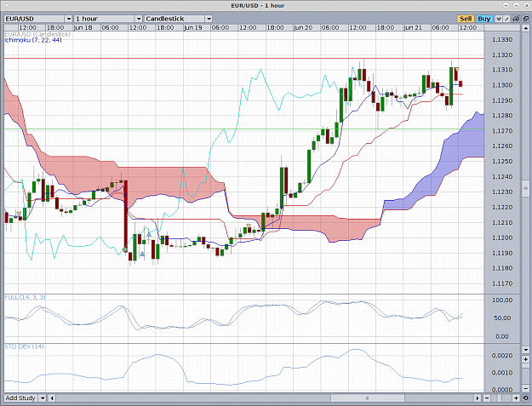Viewport: 532px width, 406px height.
Task: Minimize the EUR/USD chart window
Action: tap(506, 5)
